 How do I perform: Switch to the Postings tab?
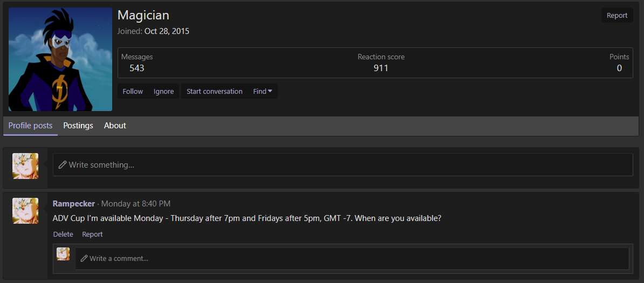point(78,126)
